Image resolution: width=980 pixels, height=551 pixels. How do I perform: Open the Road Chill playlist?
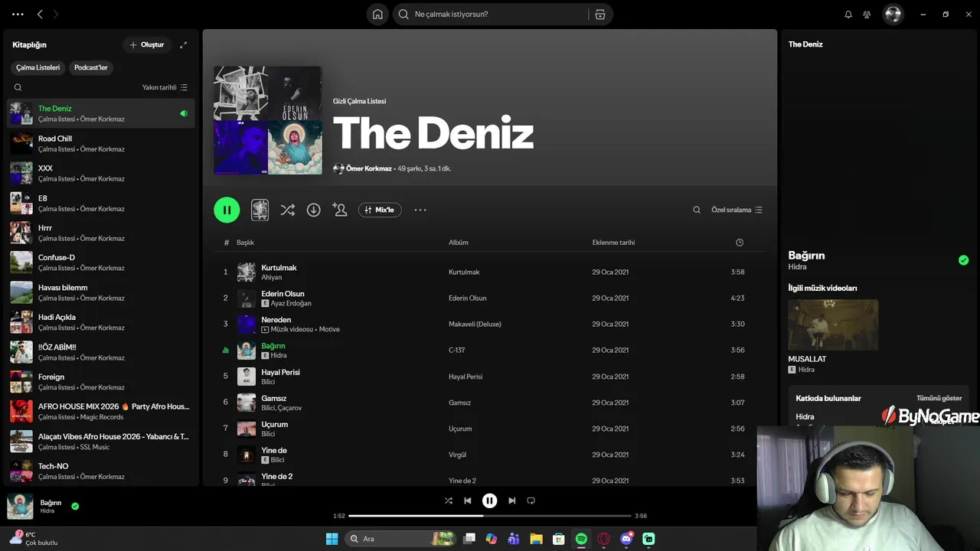click(101, 143)
